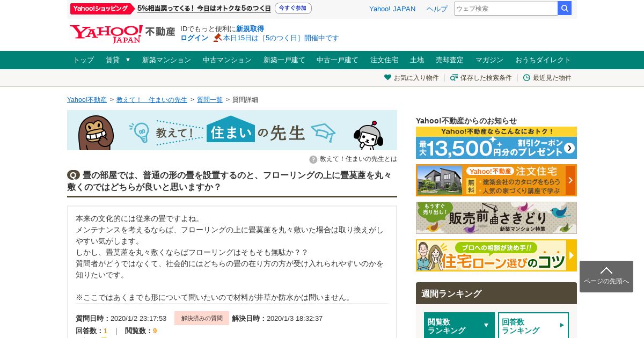The image size is (644, 338).
Task: Click the 質問一覧 breadcrumb link
Action: [x=210, y=100]
